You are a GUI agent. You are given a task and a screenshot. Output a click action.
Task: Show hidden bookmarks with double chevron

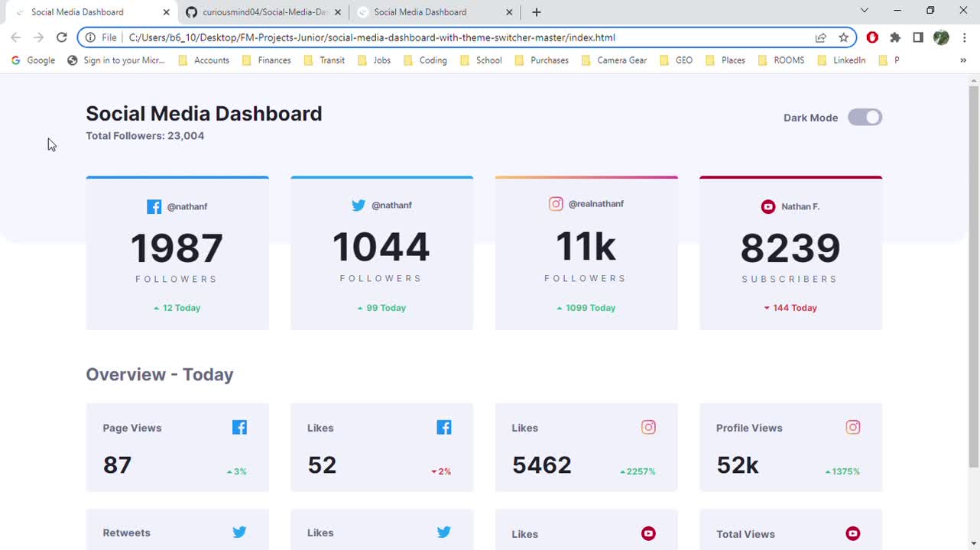[x=963, y=60]
